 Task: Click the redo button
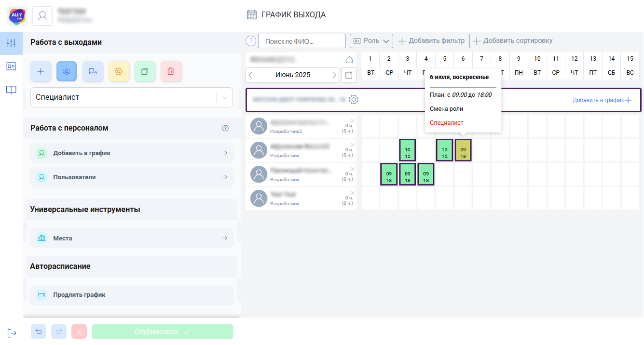click(59, 332)
